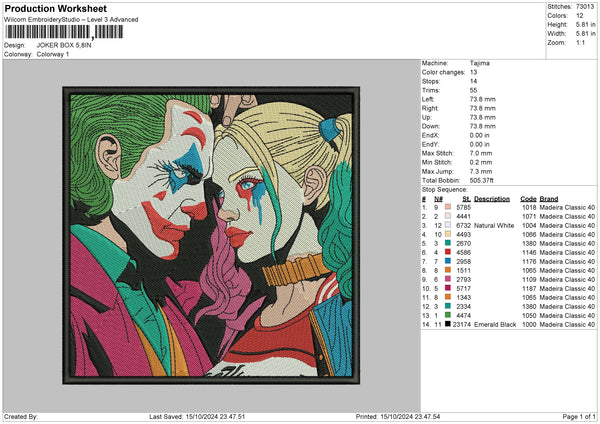Click the Natural White swatch in row 3
This screenshot has height=424, width=600.
pyautogui.click(x=447, y=225)
